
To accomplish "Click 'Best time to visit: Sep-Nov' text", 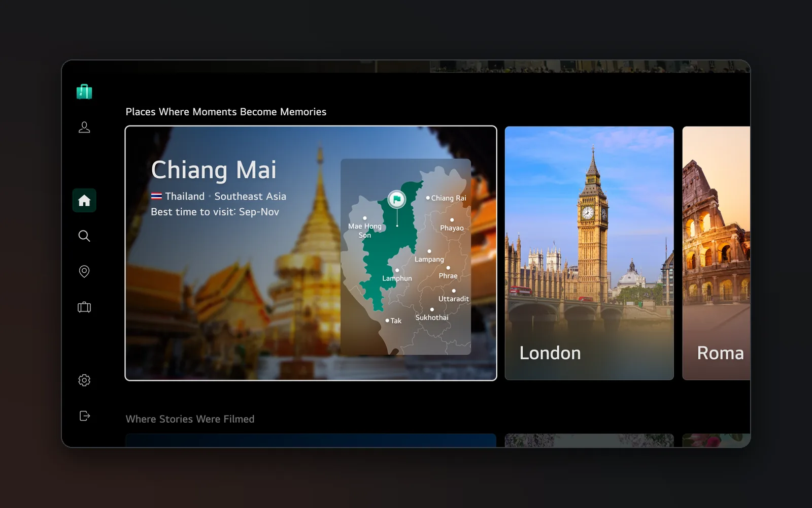I will [x=215, y=212].
